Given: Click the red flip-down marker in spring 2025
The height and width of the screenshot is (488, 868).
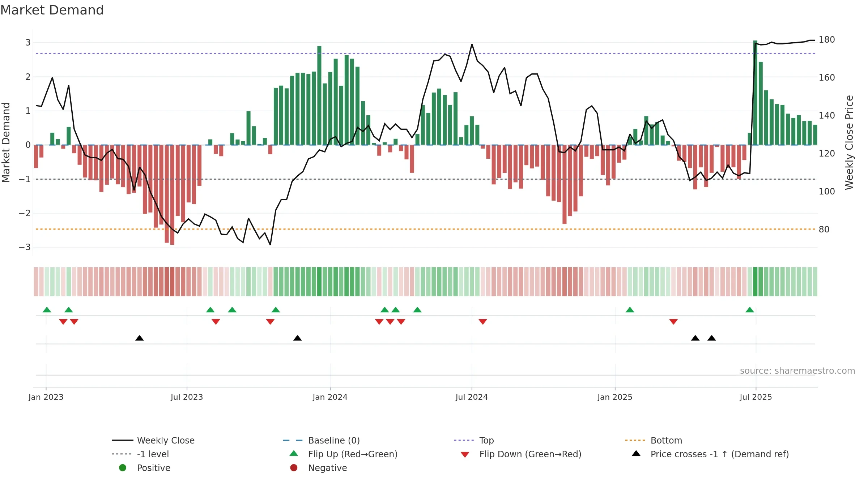Looking at the screenshot, I should pyautogui.click(x=673, y=322).
